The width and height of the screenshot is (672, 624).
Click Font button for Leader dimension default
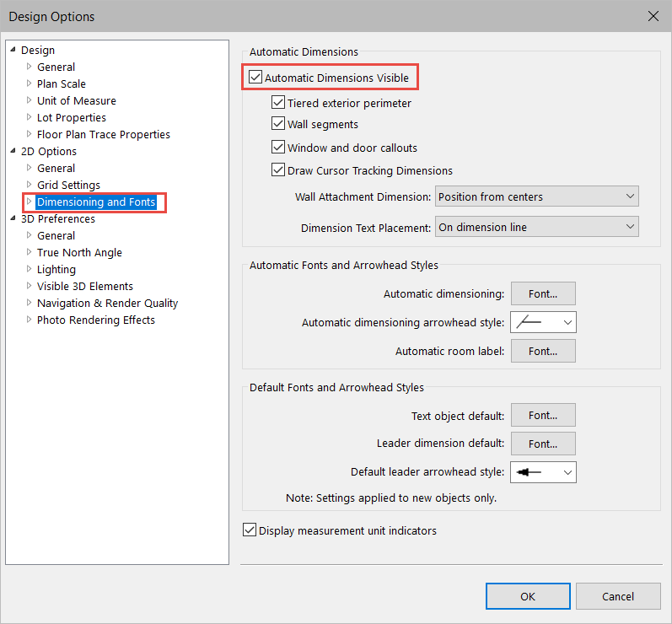point(543,444)
